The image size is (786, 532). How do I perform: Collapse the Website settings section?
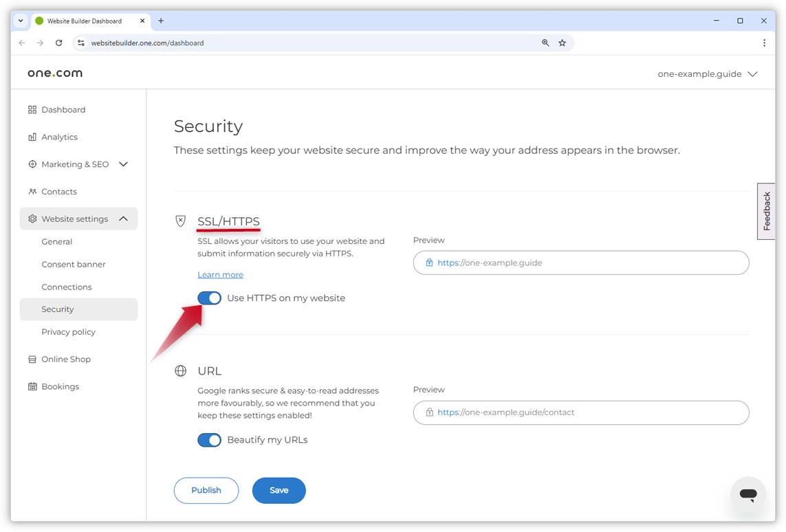(123, 218)
